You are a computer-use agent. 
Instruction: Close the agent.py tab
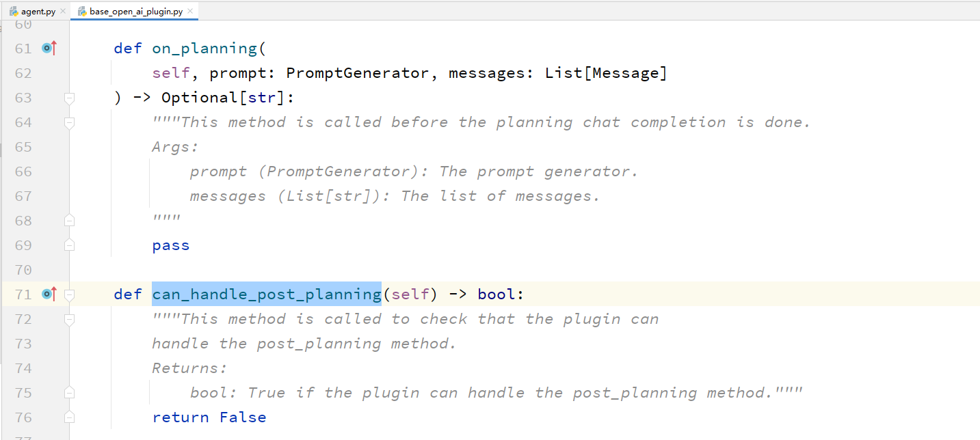[x=63, y=12]
